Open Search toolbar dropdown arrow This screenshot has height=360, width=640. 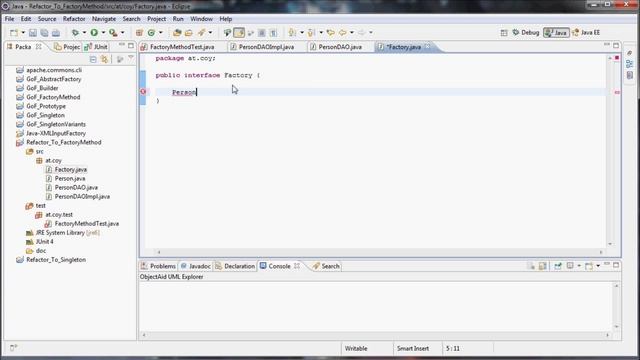coord(210,33)
